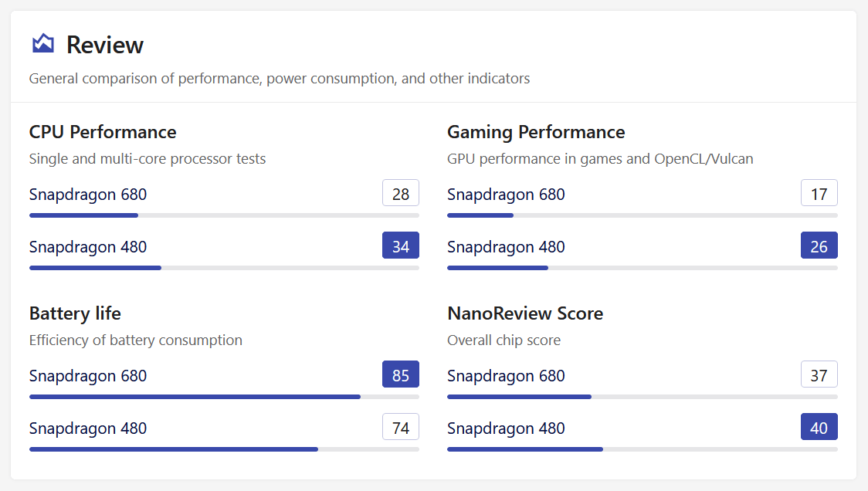The image size is (868, 491).
Task: Click the highlighted Gaming score badge 26
Action: click(x=819, y=245)
